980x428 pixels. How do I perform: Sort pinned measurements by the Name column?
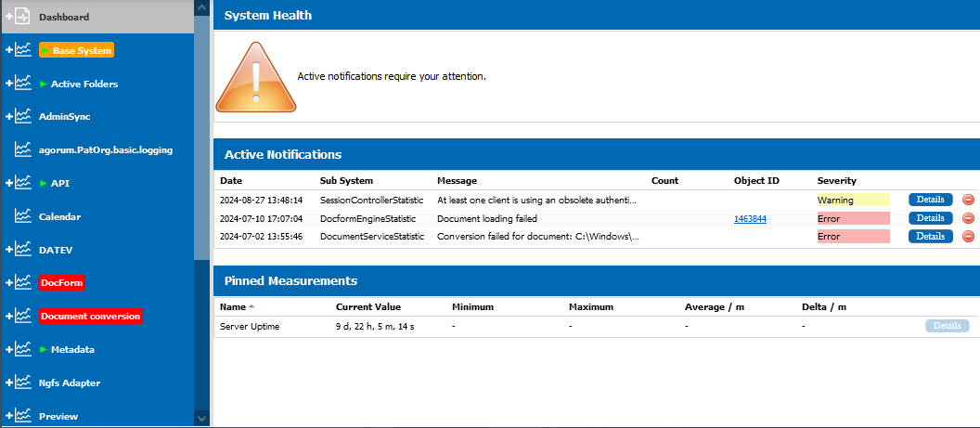233,306
